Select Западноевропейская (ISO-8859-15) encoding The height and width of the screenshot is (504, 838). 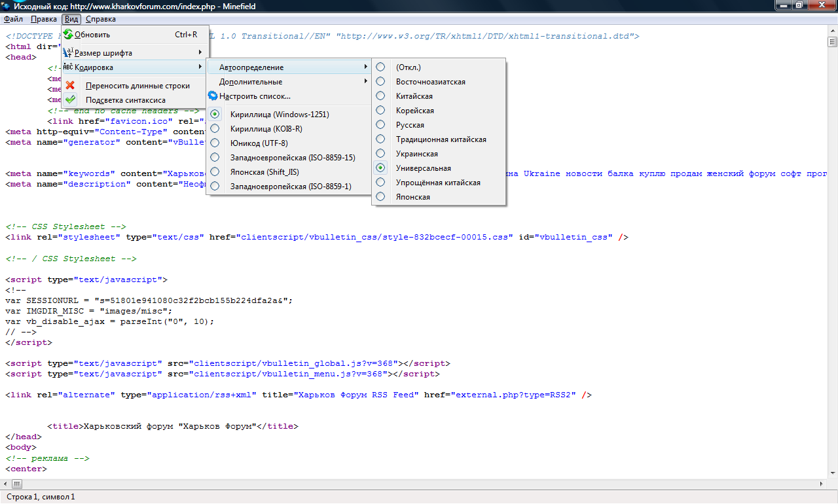click(x=289, y=158)
